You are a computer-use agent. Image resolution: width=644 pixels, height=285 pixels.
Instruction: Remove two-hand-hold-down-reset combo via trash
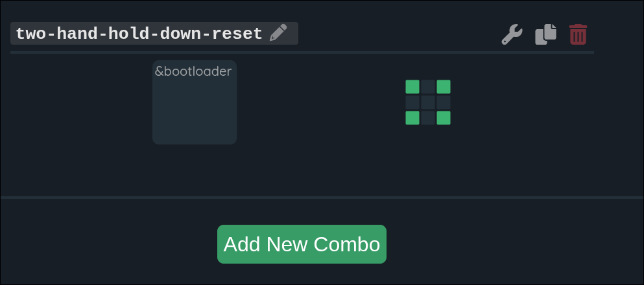[578, 34]
